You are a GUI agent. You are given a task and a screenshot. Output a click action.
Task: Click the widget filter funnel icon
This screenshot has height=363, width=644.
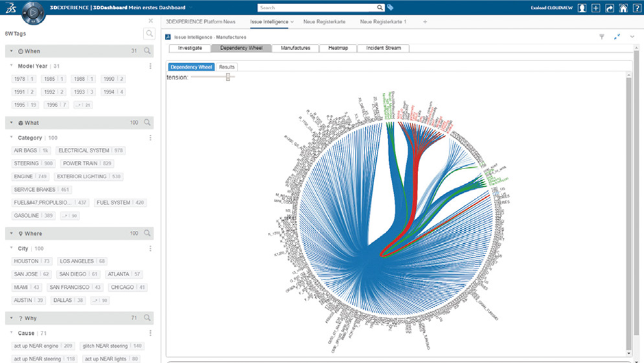pyautogui.click(x=602, y=36)
